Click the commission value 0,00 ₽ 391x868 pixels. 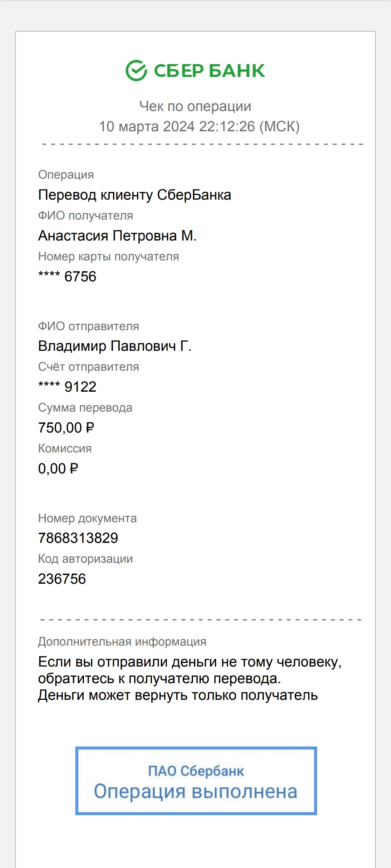[58, 468]
